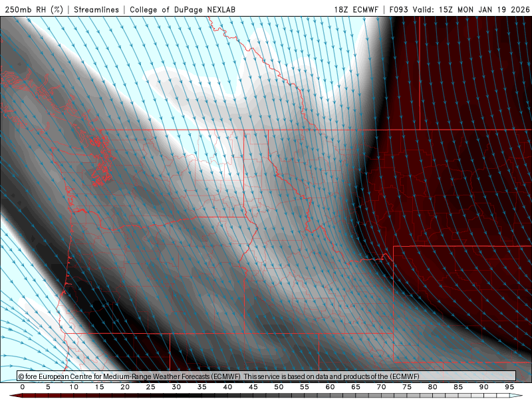Click the colorbar label '85'

[x=458, y=387]
